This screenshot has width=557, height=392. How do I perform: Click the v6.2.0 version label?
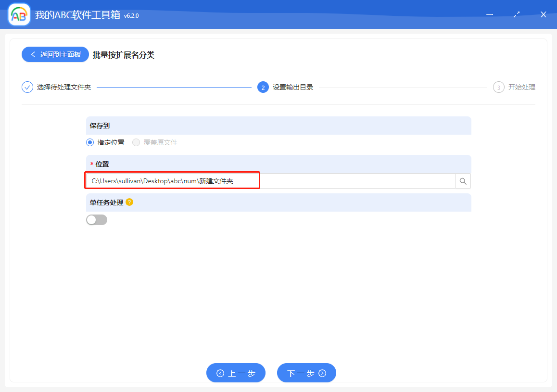(x=131, y=15)
